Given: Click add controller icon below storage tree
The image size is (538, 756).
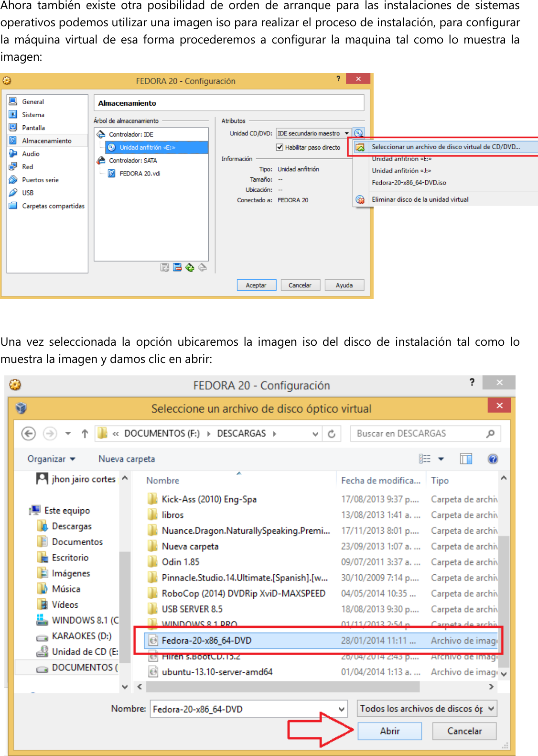Looking at the screenshot, I should coord(190,267).
